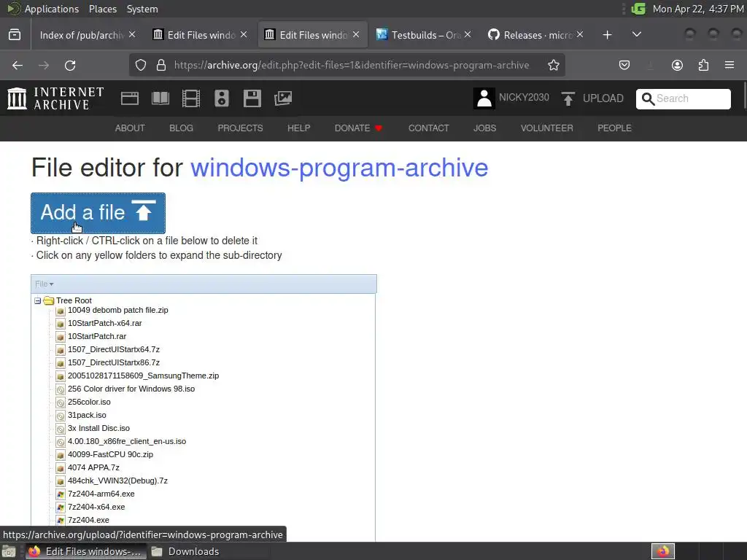The width and height of the screenshot is (747, 560).
Task: Open the windows-program-archive title link
Action: (x=339, y=168)
